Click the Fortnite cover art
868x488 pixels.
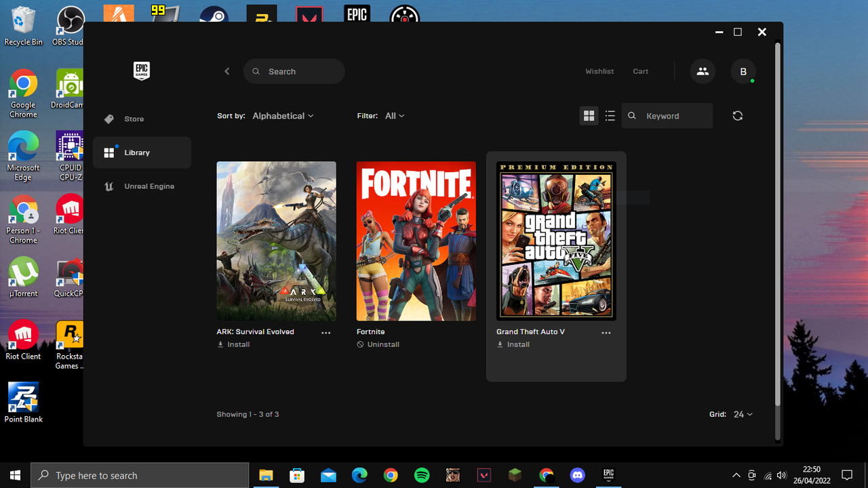pyautogui.click(x=416, y=241)
